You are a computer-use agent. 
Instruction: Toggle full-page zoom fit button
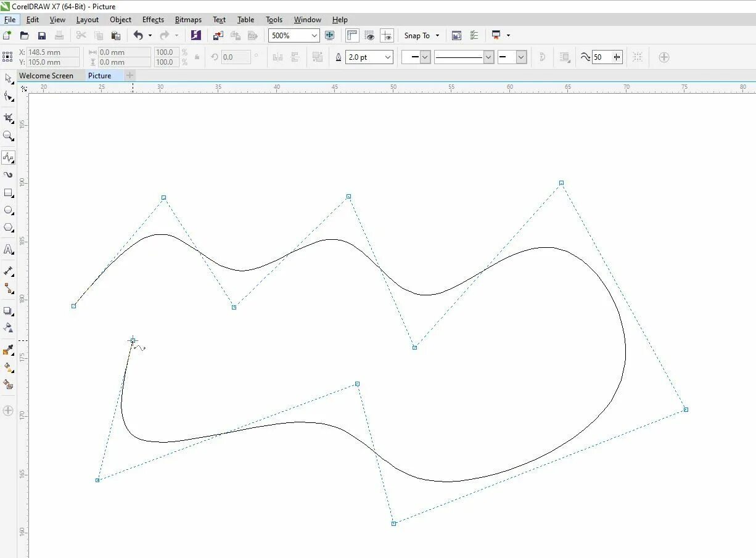coord(329,36)
